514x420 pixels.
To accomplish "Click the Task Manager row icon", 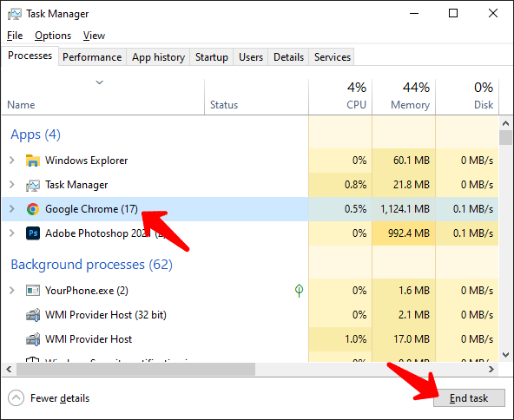I will click(x=33, y=185).
